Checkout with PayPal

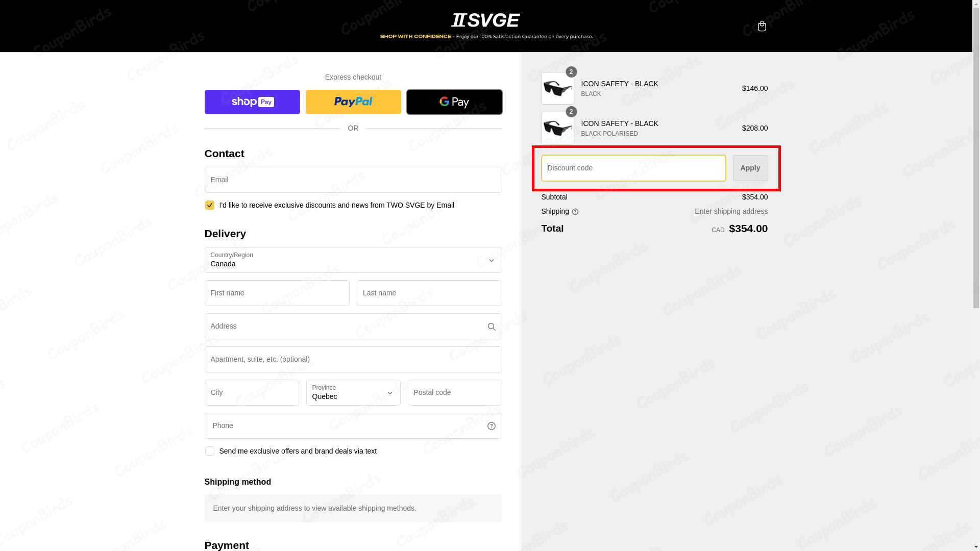(353, 102)
